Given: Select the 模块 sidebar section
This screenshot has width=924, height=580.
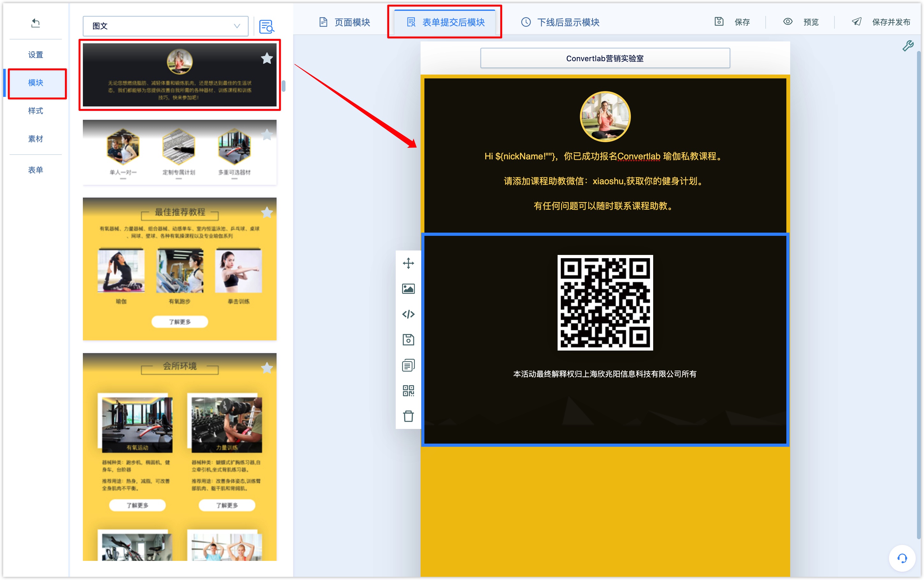Looking at the screenshot, I should coord(35,83).
